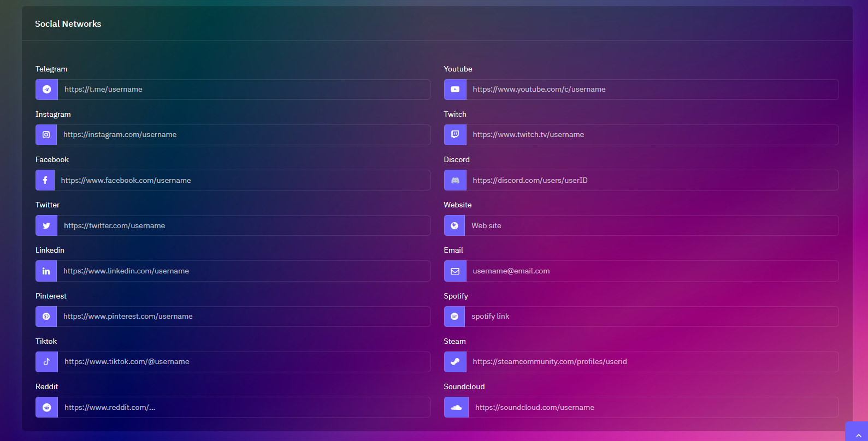The image size is (868, 441).
Task: Click the Linkedin field label
Action: pyautogui.click(x=50, y=250)
